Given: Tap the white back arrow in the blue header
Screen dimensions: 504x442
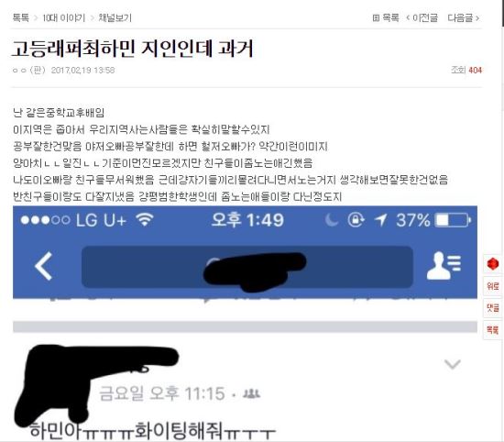Looking at the screenshot, I should tap(44, 266).
